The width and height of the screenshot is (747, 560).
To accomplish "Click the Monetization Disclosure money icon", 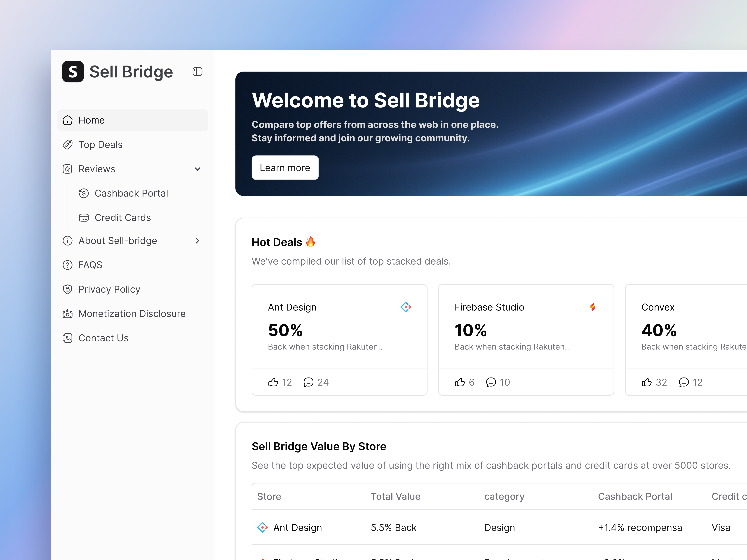I will click(x=68, y=314).
